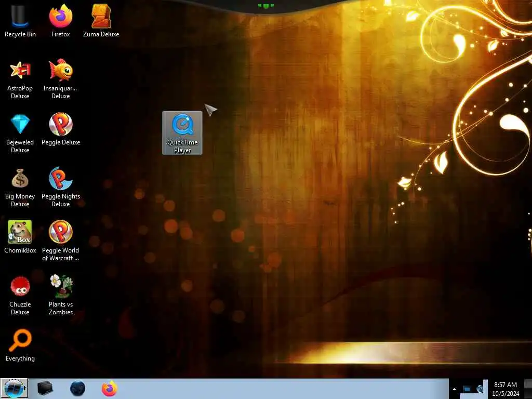Select the Everything search icon

[20, 345]
